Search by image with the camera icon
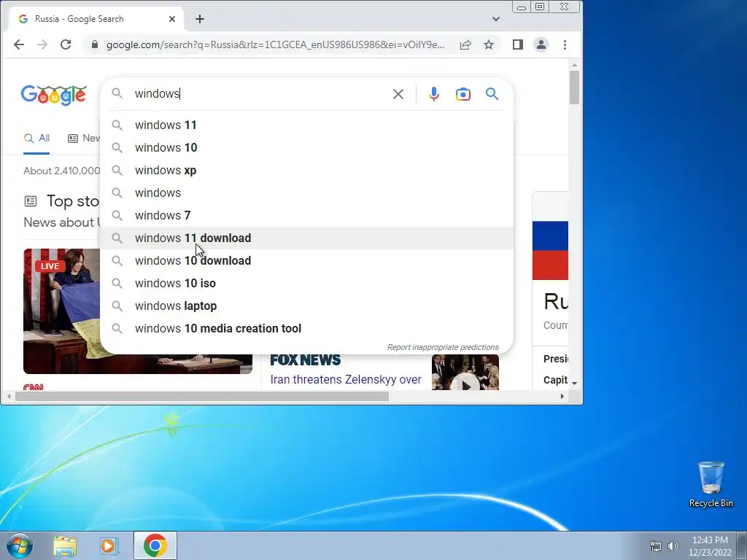Screen dimensions: 747x560 [x=463, y=94]
